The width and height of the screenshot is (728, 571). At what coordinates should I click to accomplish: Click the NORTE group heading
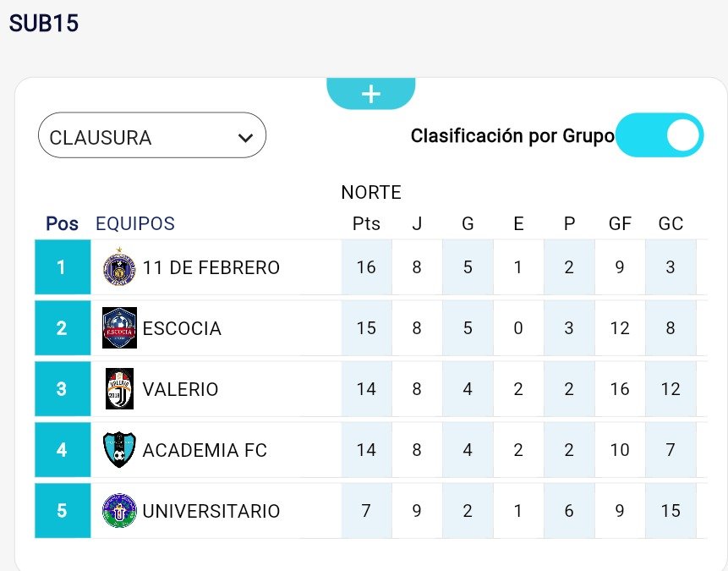pos(371,193)
